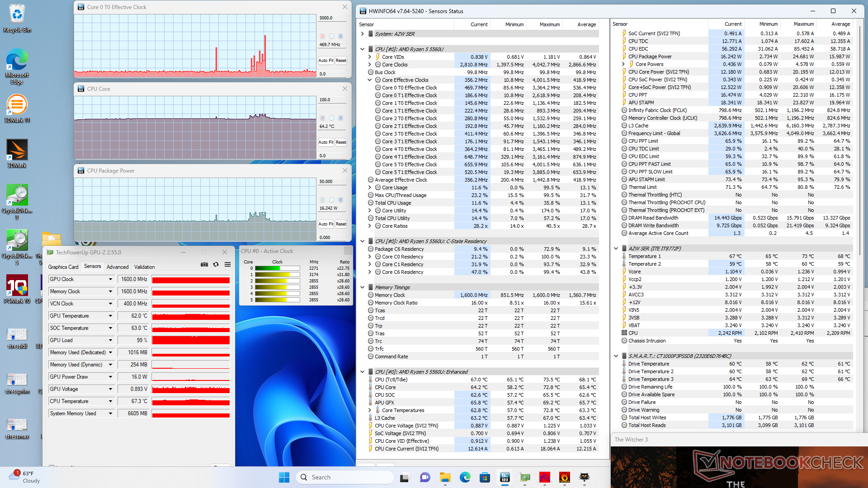Expand the Core VIDs row
This screenshot has width=868, height=488.
click(x=369, y=57)
